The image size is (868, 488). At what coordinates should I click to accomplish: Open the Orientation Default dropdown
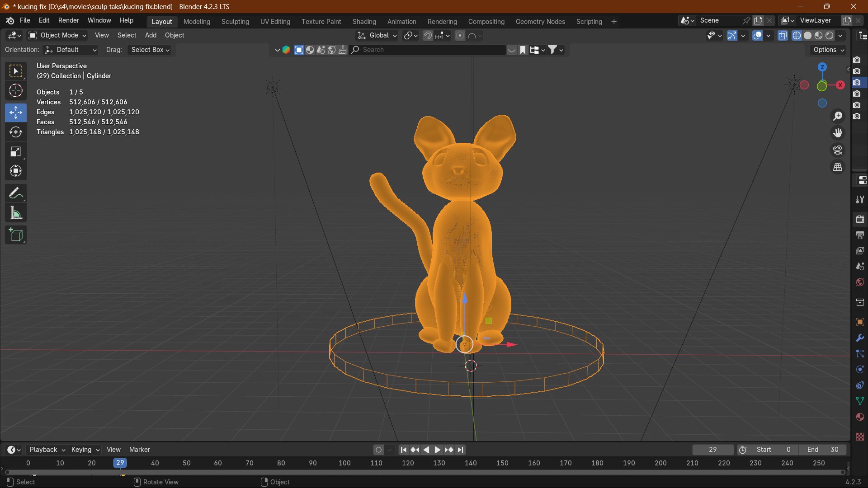(71, 50)
